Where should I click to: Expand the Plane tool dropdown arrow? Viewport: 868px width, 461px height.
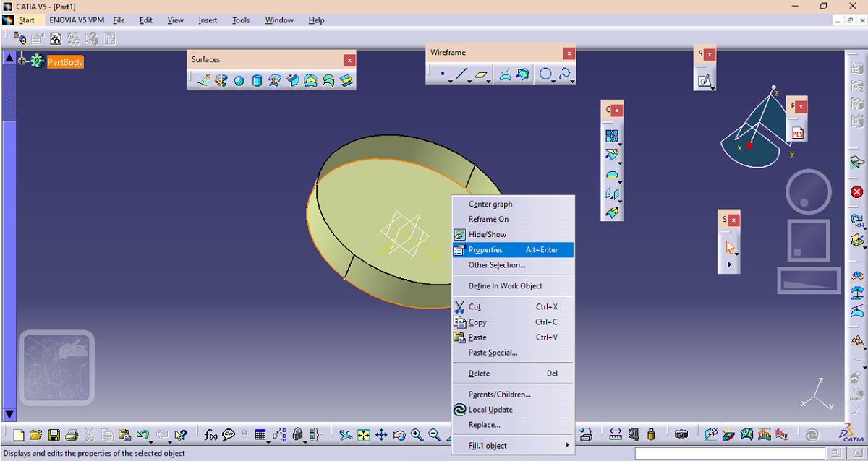(x=490, y=82)
